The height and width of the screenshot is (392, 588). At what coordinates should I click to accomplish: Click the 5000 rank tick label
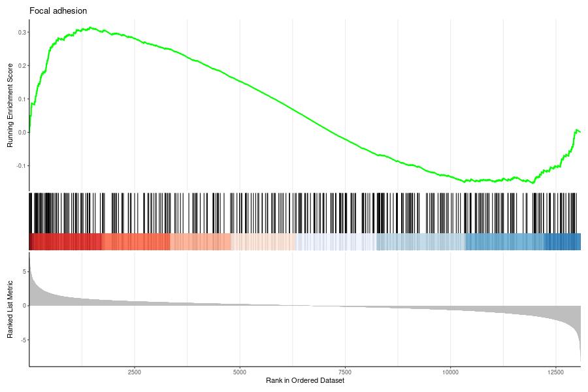(x=240, y=372)
